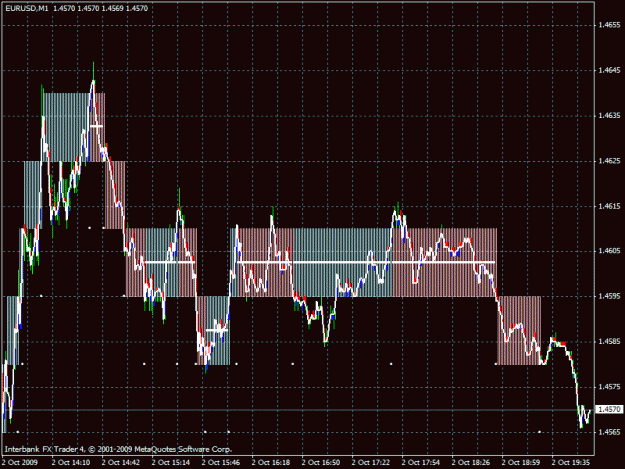625x469 pixels.
Task: Click the 1.4655 price axis label
Action: [609, 25]
